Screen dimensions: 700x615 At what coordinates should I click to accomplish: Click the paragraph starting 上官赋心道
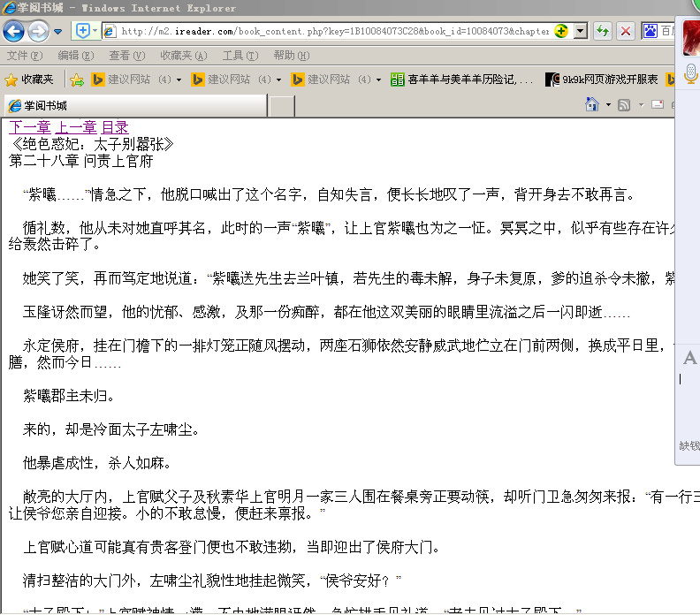[x=232, y=547]
